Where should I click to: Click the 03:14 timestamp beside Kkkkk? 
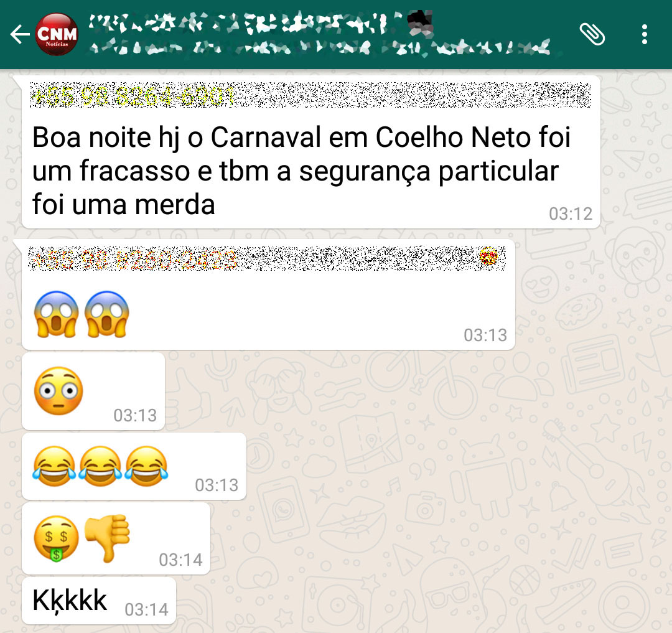tap(146, 609)
